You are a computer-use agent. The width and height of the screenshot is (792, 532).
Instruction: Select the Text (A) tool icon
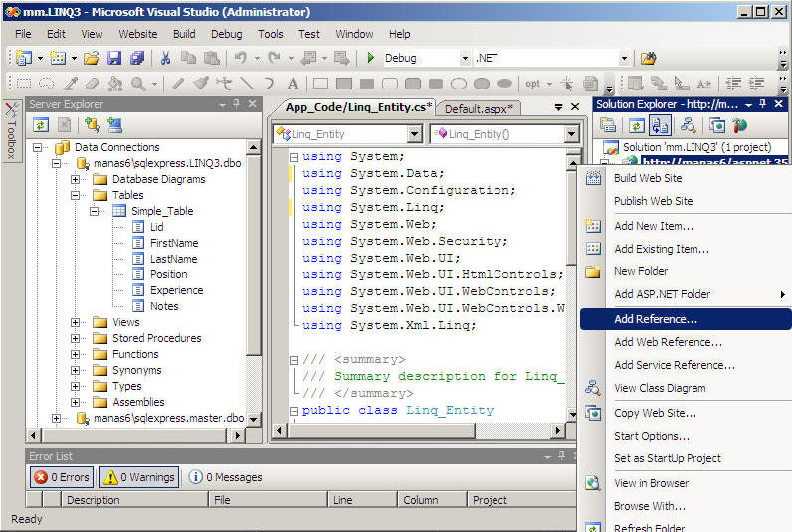pyautogui.click(x=293, y=84)
